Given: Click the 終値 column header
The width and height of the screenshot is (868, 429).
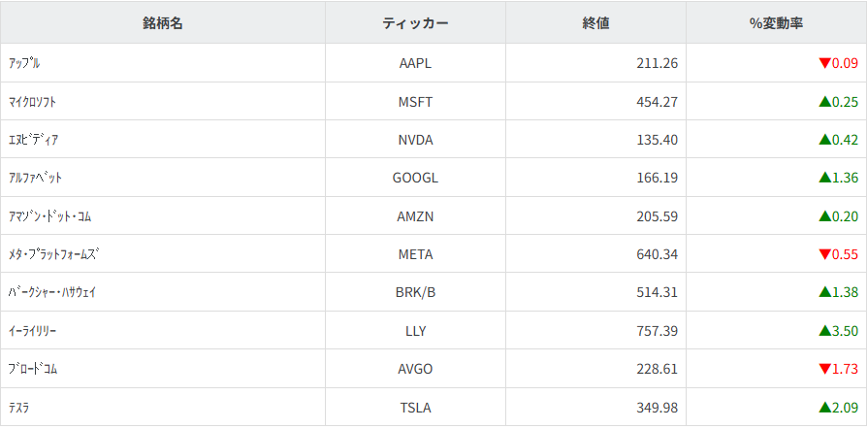Looking at the screenshot, I should pos(595,23).
